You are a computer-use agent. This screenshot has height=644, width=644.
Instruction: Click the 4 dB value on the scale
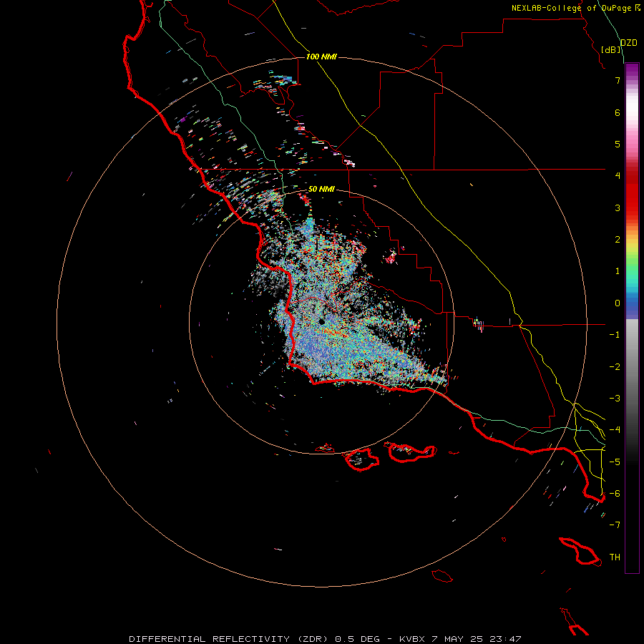click(618, 176)
